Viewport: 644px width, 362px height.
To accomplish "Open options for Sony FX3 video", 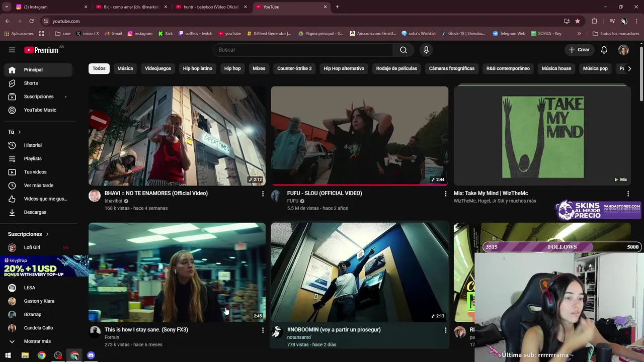I will pos(263,330).
